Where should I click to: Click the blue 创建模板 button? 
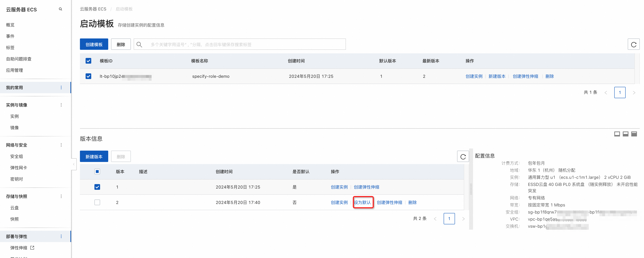(x=94, y=44)
